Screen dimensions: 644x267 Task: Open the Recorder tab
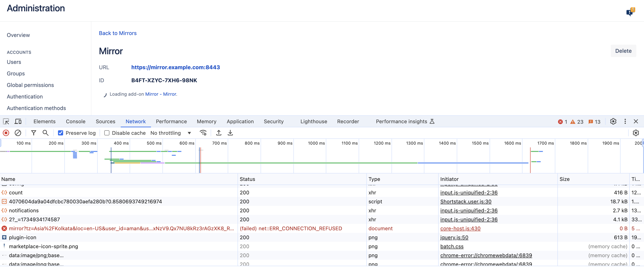[348, 122]
